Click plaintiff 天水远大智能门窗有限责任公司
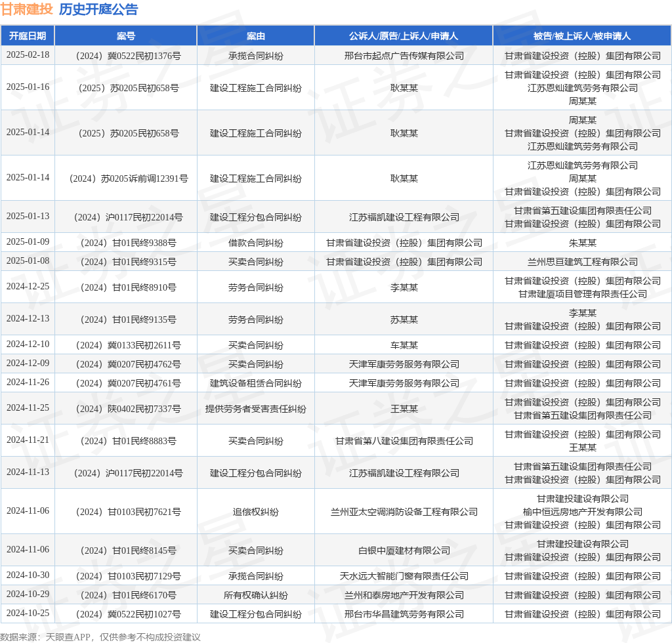The image size is (672, 643). click(x=404, y=577)
